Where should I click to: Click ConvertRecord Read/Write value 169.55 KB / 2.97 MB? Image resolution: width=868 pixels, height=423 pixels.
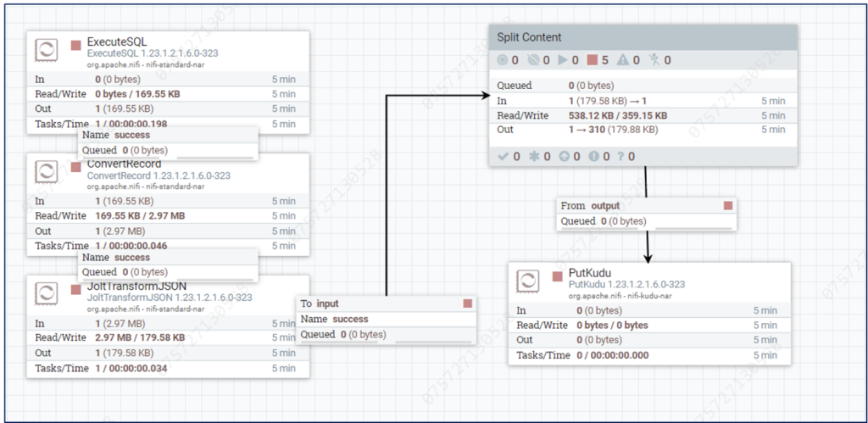click(140, 216)
